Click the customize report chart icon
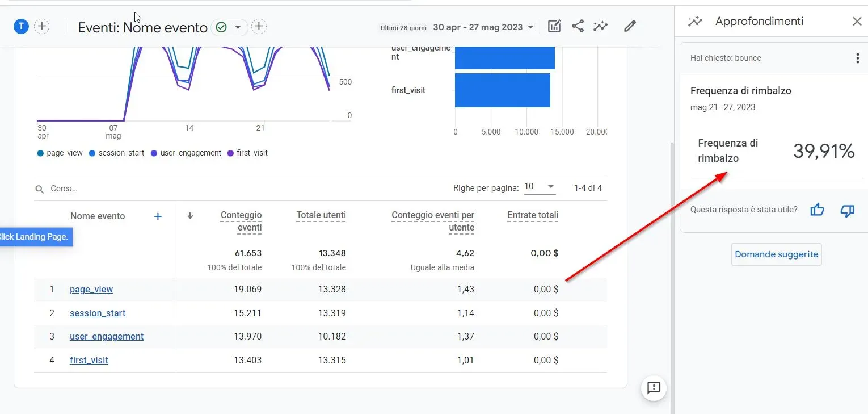868x414 pixels. [x=554, y=26]
